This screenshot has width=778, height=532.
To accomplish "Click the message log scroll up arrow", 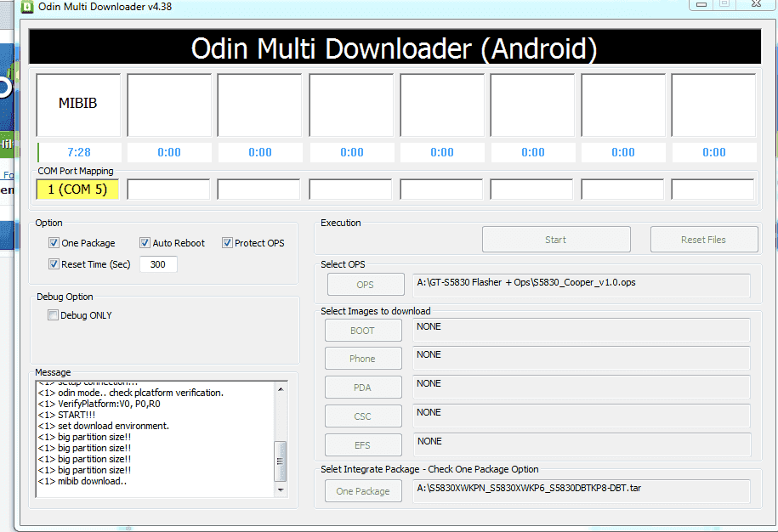I will (x=281, y=389).
